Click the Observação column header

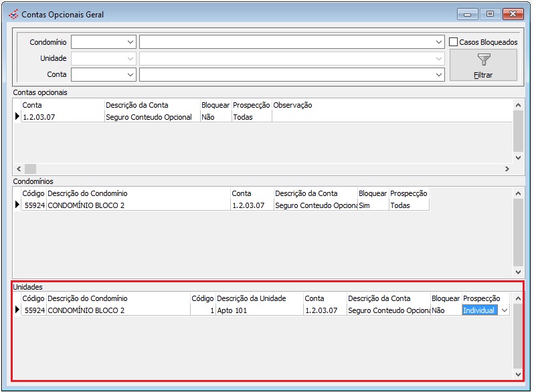(292, 105)
